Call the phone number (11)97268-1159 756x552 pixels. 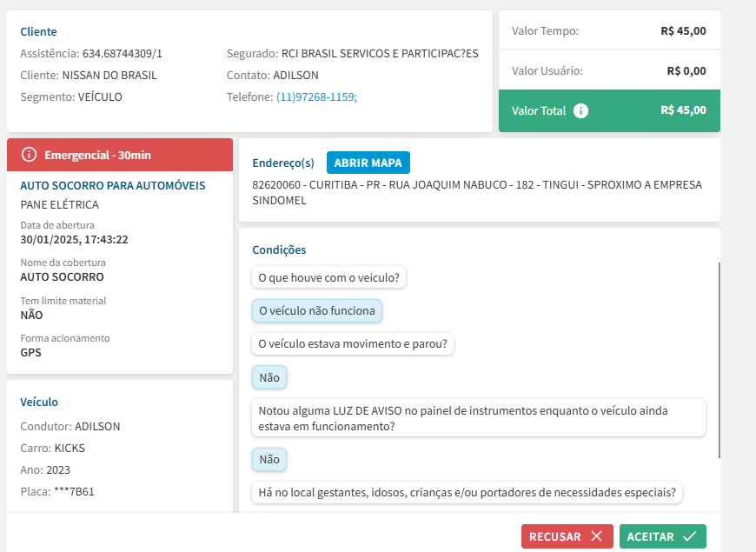(316, 97)
